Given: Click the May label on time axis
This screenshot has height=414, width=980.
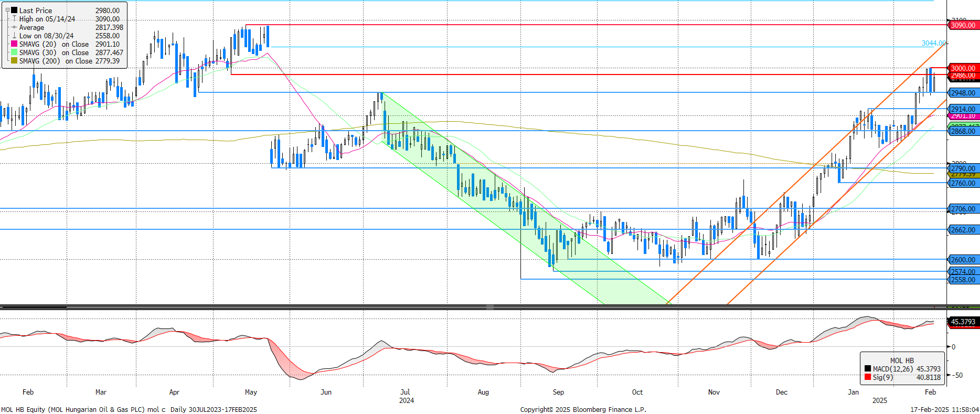Looking at the screenshot, I should (x=251, y=392).
